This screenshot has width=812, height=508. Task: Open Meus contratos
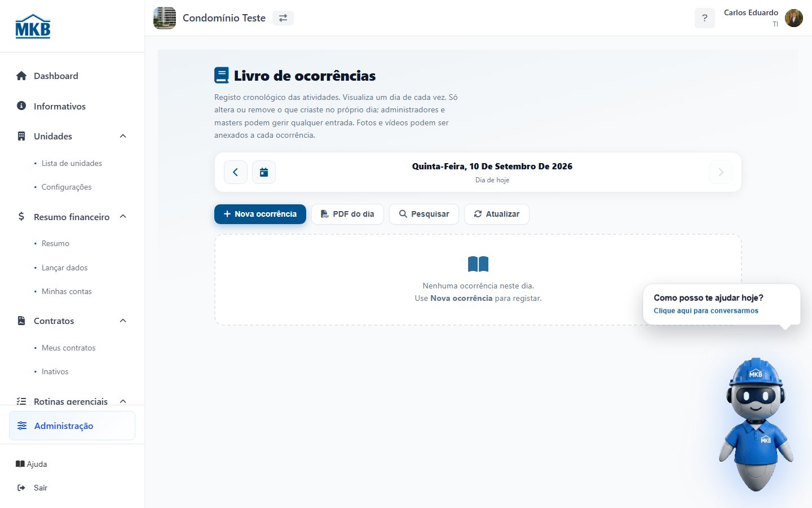[69, 348]
